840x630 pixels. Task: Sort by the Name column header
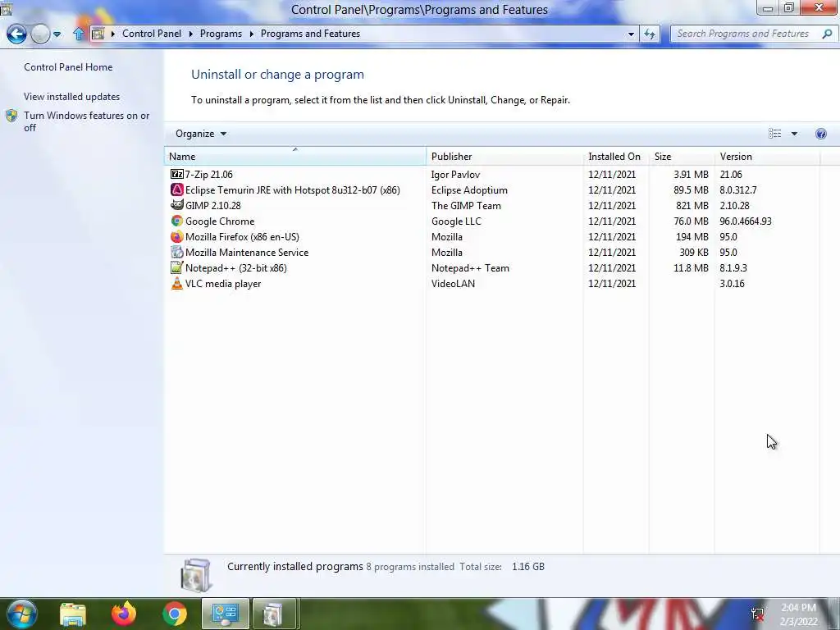pos(295,157)
